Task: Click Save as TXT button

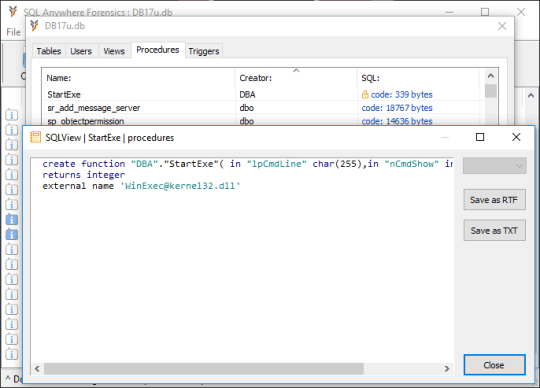Action: click(494, 230)
